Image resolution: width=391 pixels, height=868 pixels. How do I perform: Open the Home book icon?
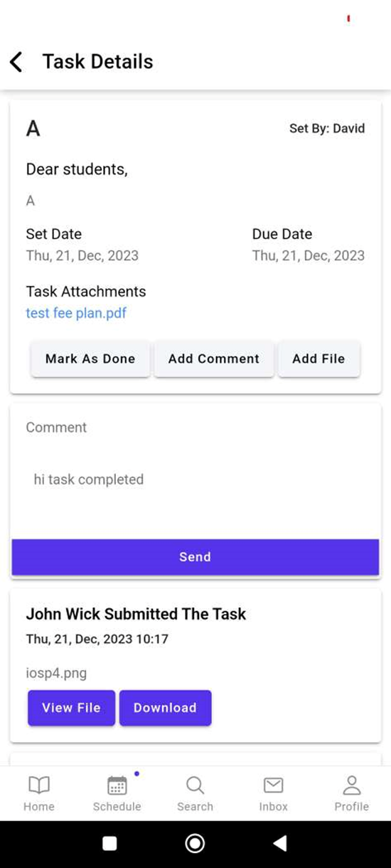click(x=39, y=785)
